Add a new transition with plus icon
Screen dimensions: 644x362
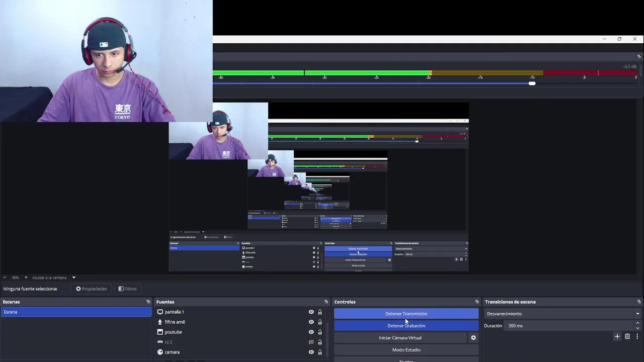coord(617,336)
